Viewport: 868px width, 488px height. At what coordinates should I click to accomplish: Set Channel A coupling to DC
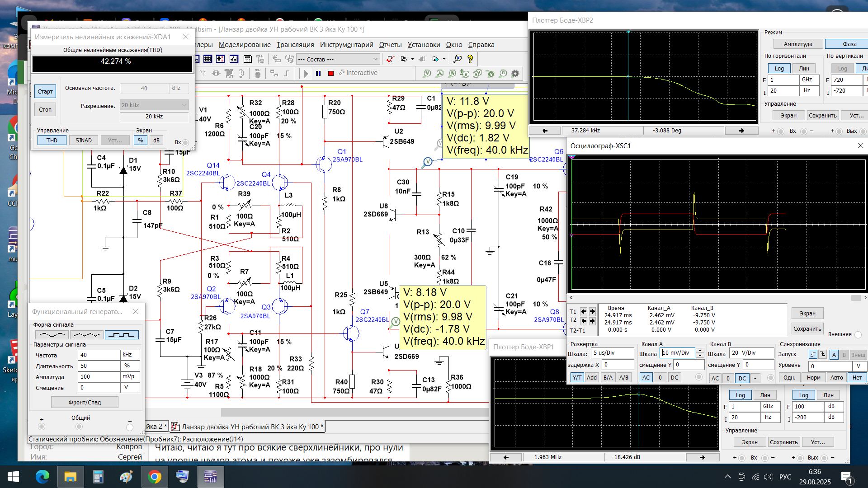675,378
